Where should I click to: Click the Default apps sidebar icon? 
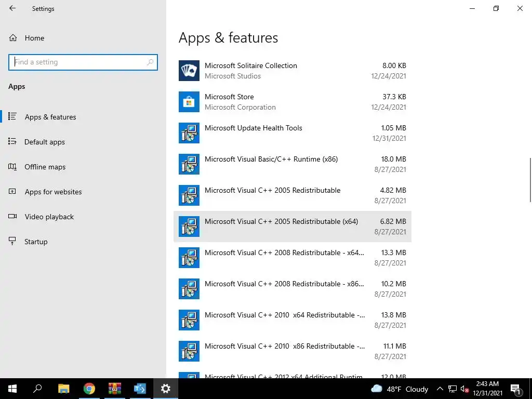point(12,141)
